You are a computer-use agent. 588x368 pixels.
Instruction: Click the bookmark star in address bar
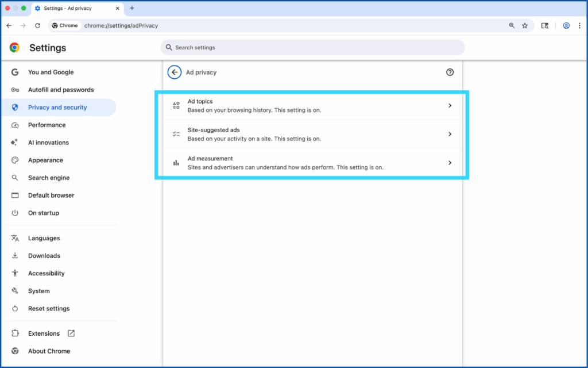click(x=524, y=26)
